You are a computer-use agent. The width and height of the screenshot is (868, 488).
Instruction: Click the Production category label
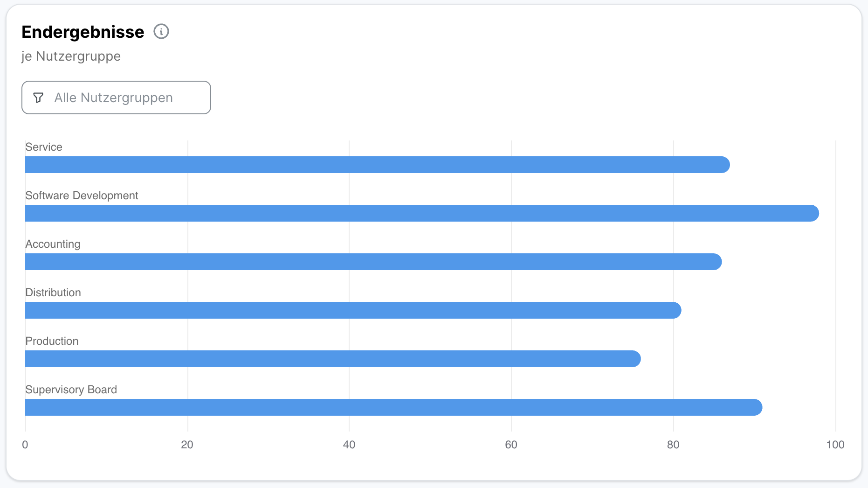tap(52, 341)
